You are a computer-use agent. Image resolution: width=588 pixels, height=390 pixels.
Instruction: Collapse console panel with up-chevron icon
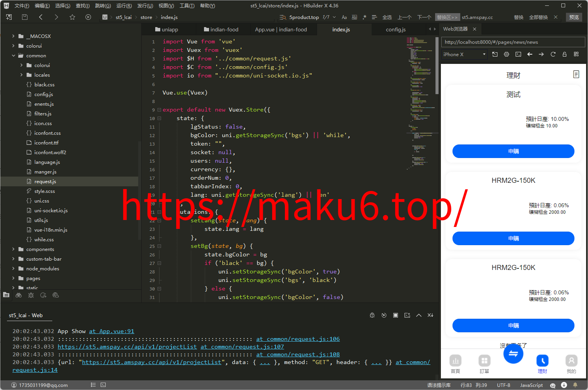[x=419, y=315]
